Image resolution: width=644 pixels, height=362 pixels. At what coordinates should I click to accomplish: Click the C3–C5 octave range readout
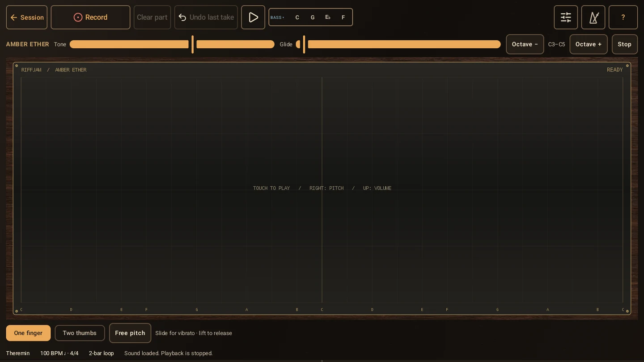[x=557, y=44]
